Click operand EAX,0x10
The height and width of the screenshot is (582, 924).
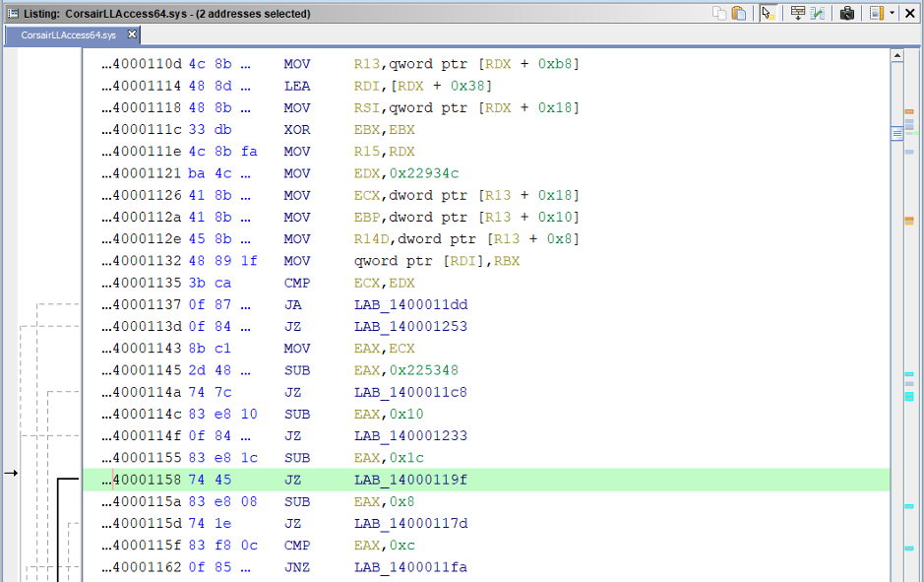[x=389, y=414]
